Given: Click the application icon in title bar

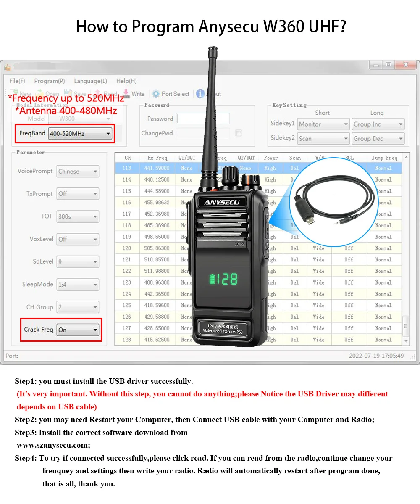Looking at the screenshot, I should (7, 67).
